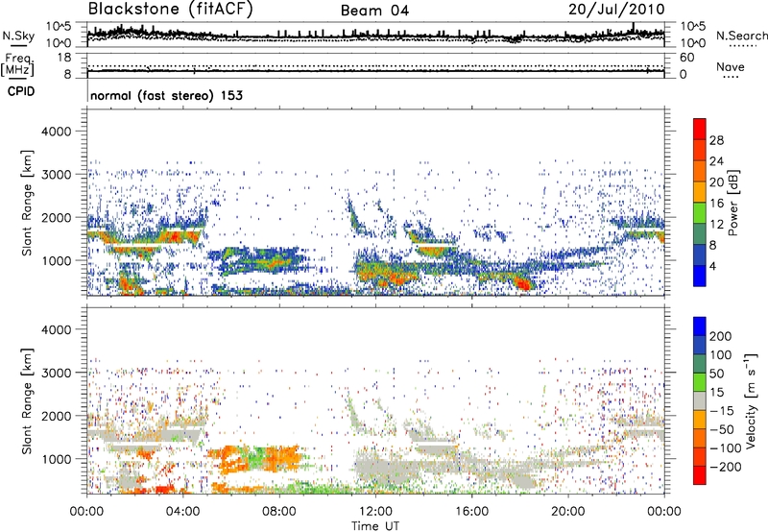Click the 'Blackstone (fitACF)' title text
Image resolution: width=768 pixels, height=532 pixels.
[171, 10]
